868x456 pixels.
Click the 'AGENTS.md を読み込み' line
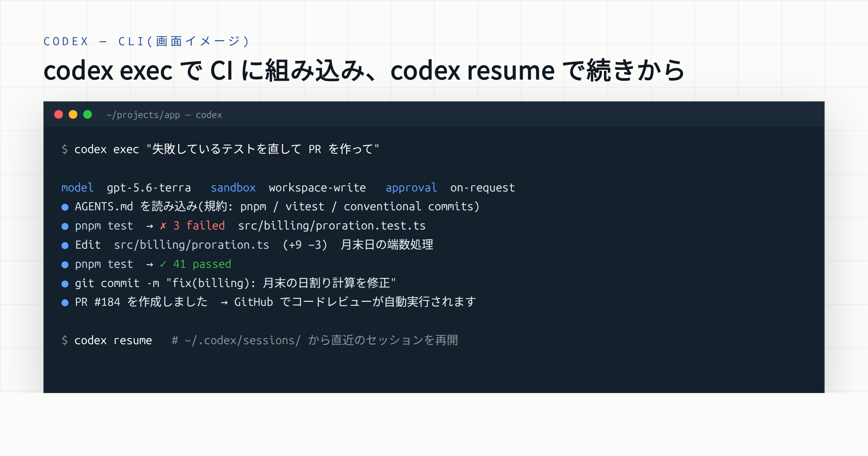coord(277,206)
